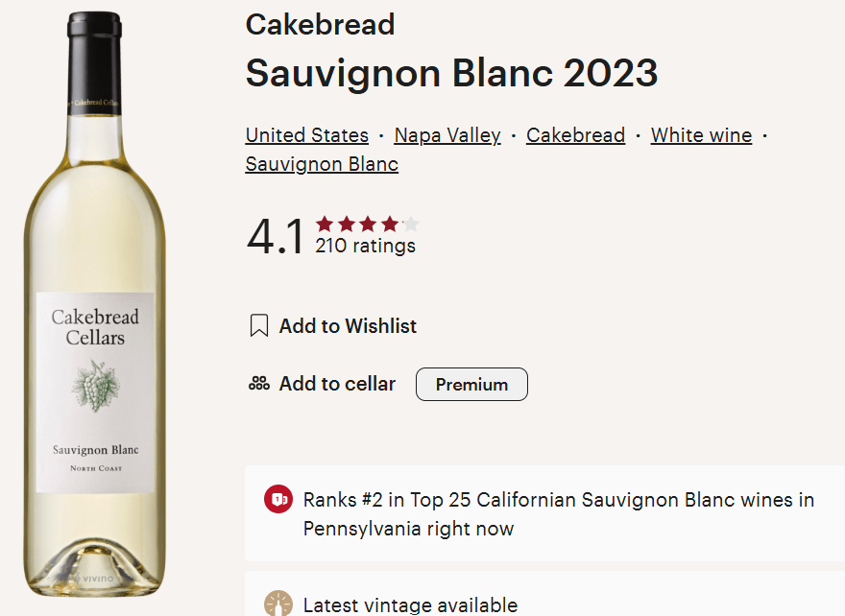The width and height of the screenshot is (845, 616).
Task: Click the Add to cellar text
Action: 337,384
